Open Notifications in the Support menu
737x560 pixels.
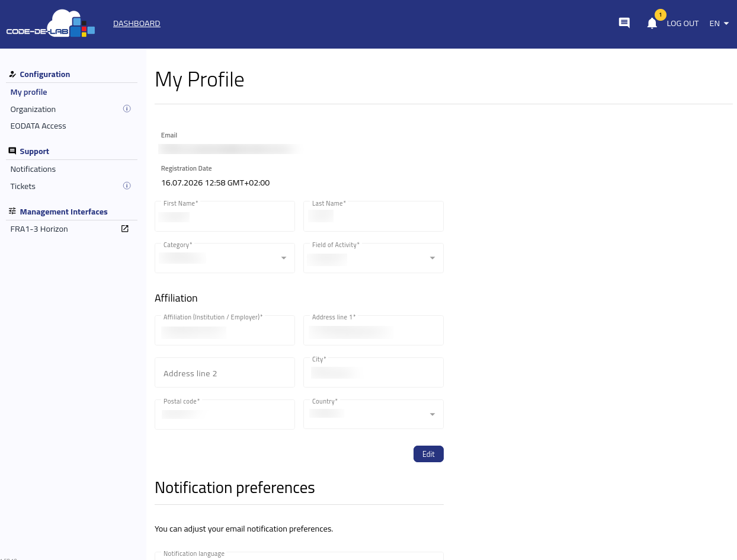(x=33, y=169)
